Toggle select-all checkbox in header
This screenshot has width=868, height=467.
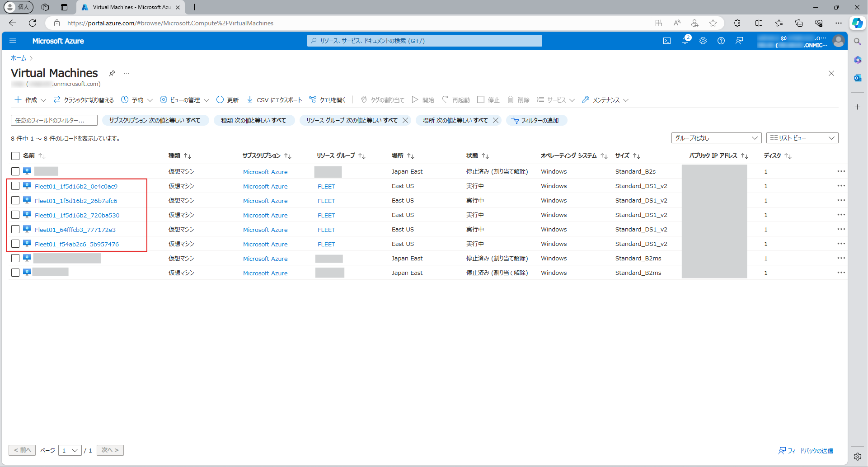click(15, 156)
